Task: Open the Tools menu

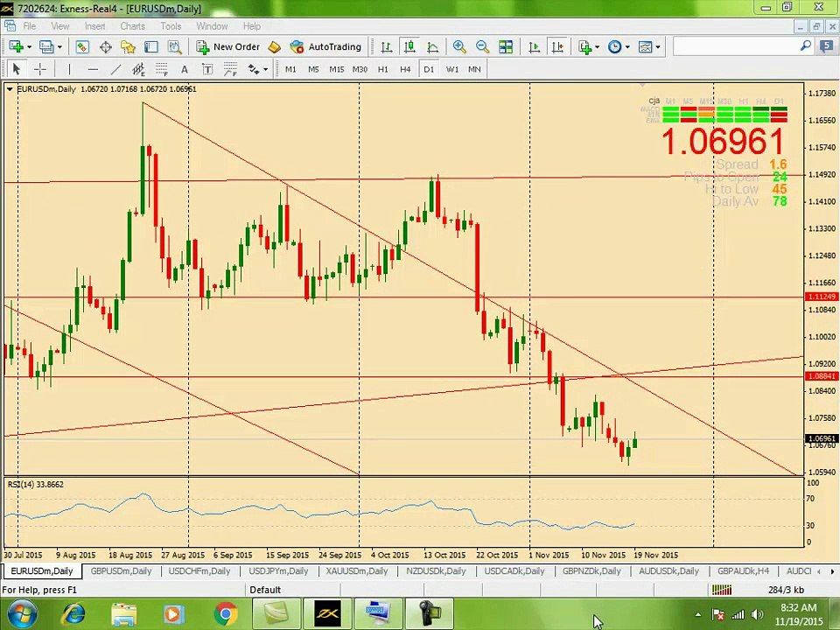Action: (171, 25)
